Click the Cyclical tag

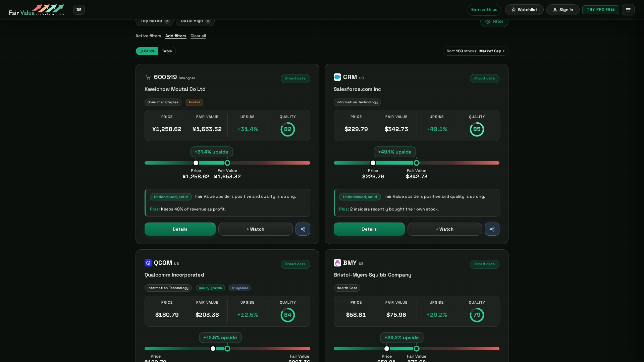[x=240, y=288]
